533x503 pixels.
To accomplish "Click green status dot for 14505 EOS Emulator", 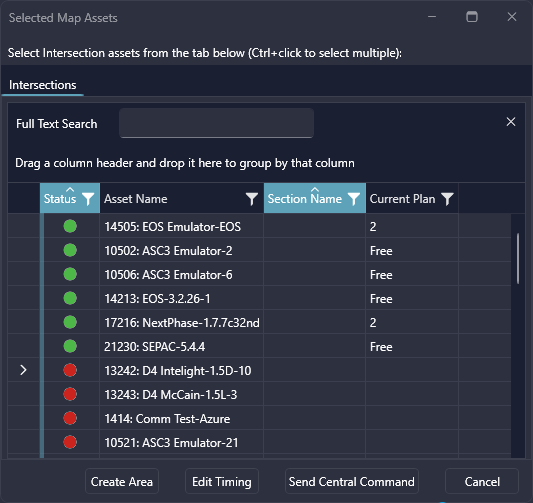I will [x=70, y=226].
